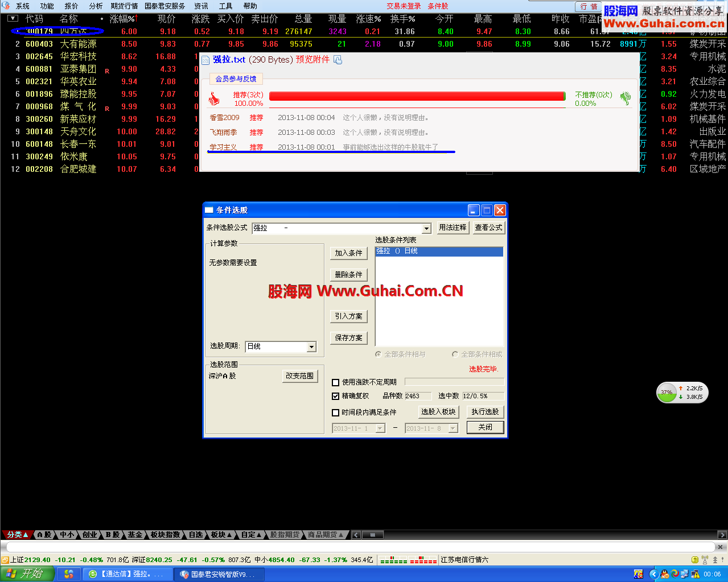Click the thumbs-up recommend icon

(214, 98)
